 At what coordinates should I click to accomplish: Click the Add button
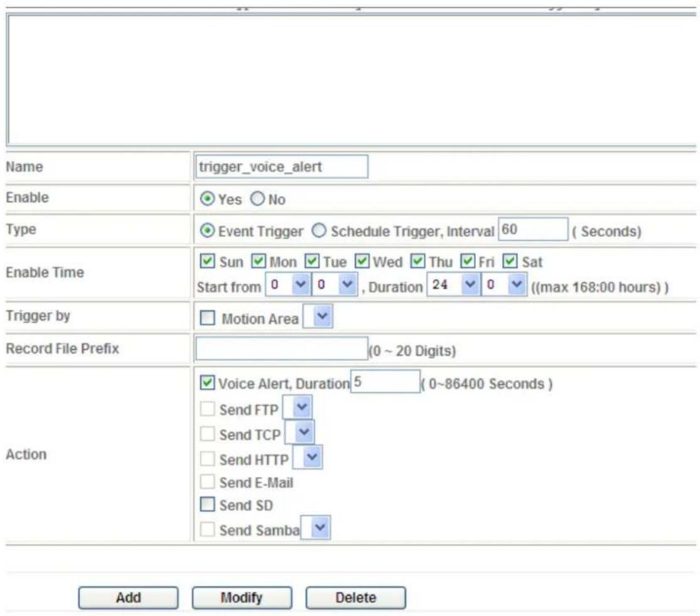[128, 598]
